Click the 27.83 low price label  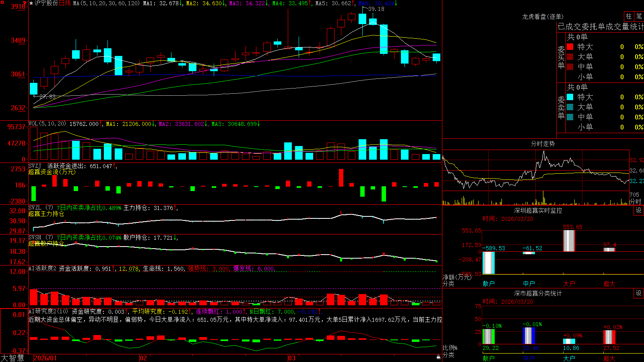pos(47,97)
